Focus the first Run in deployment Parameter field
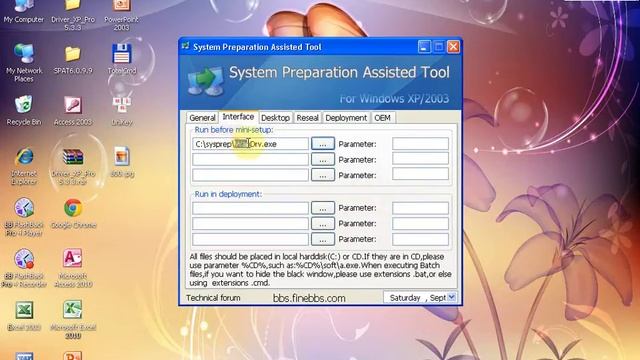Viewport: 640px width, 360px height. click(x=420, y=208)
